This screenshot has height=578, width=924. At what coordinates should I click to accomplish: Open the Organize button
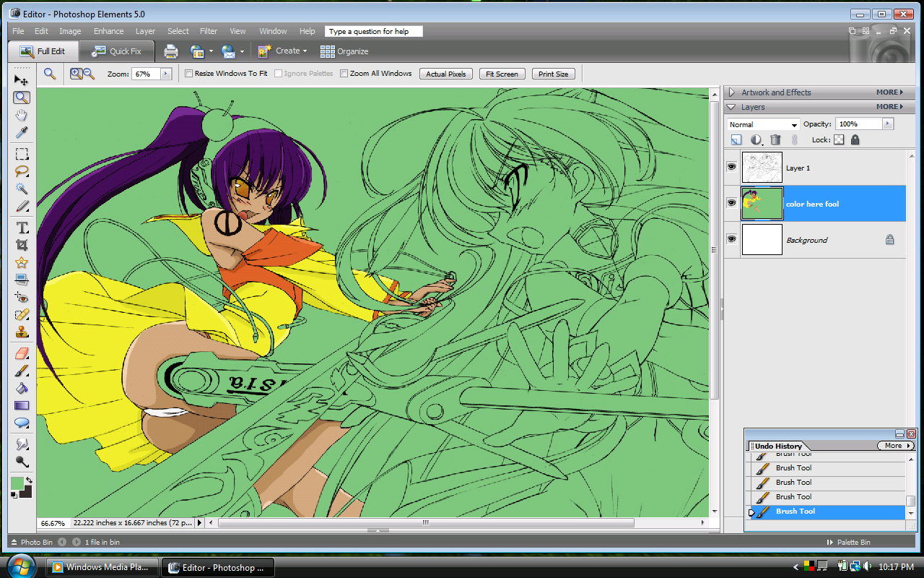(x=344, y=51)
